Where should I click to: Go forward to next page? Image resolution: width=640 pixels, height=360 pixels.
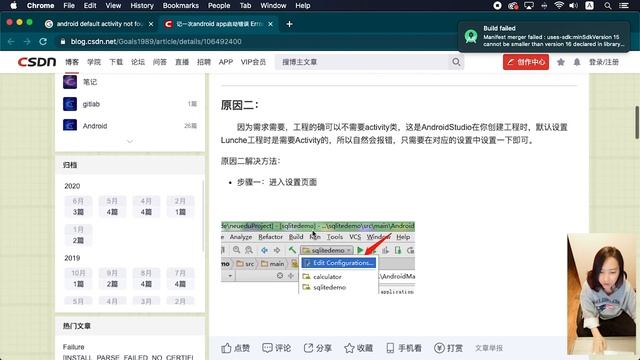point(27,42)
